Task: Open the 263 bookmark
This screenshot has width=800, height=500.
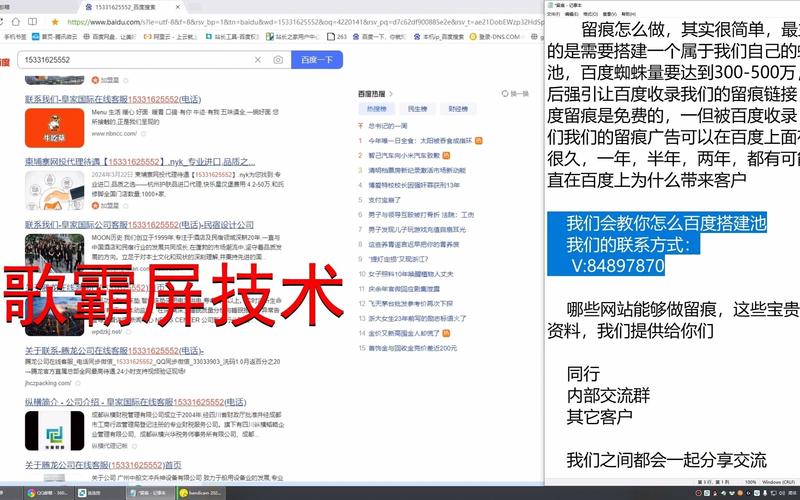Action: pyautogui.click(x=337, y=37)
